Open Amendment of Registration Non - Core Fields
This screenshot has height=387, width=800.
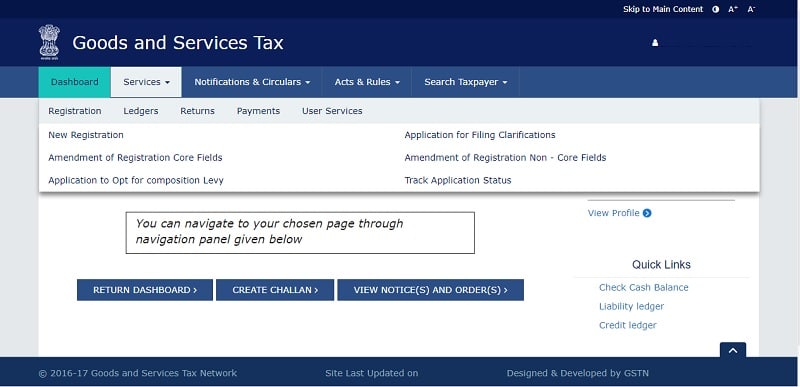505,158
